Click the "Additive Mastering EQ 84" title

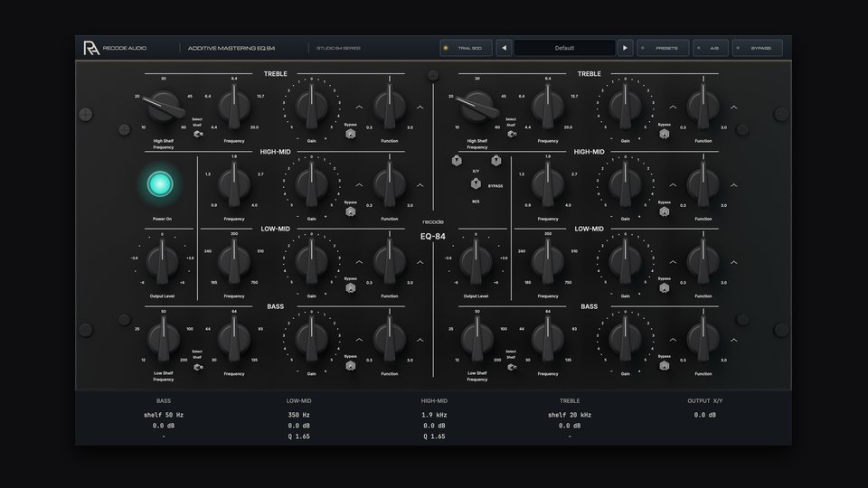231,48
